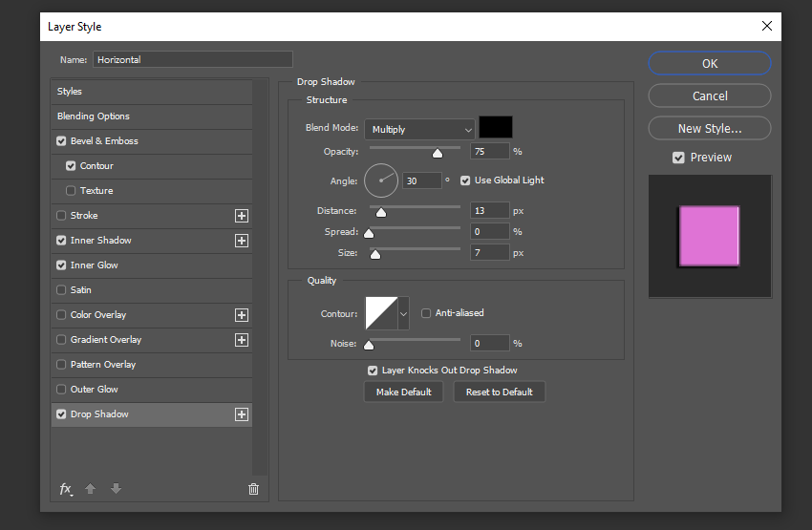Viewport: 812px width, 530px height.
Task: Click the Angle value field 30
Action: tap(422, 180)
